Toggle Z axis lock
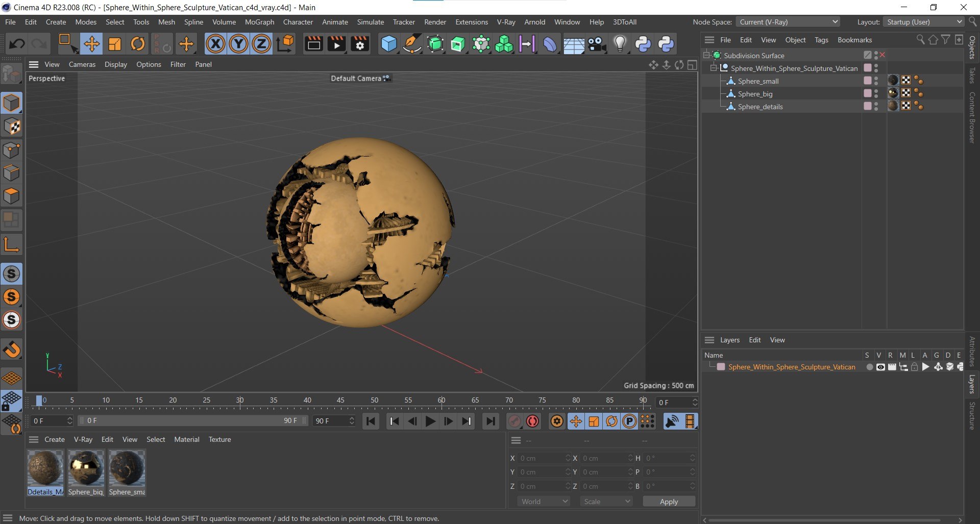Viewport: 980px width, 524px height. tap(261, 44)
